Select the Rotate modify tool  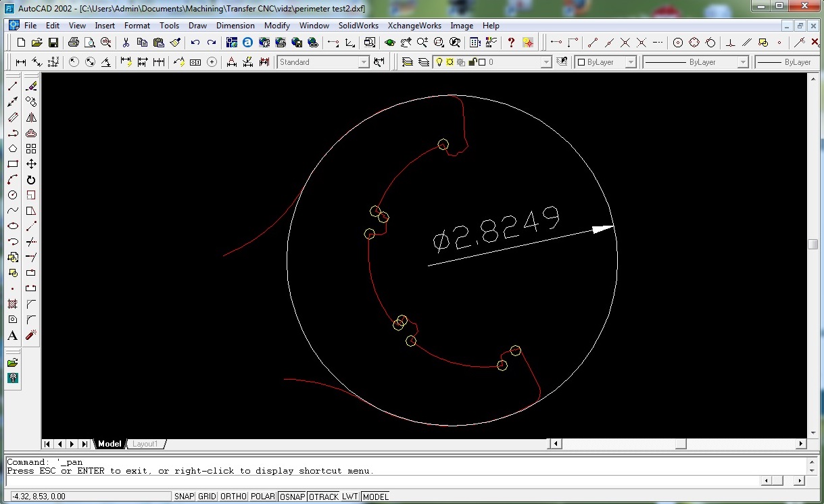[x=31, y=180]
